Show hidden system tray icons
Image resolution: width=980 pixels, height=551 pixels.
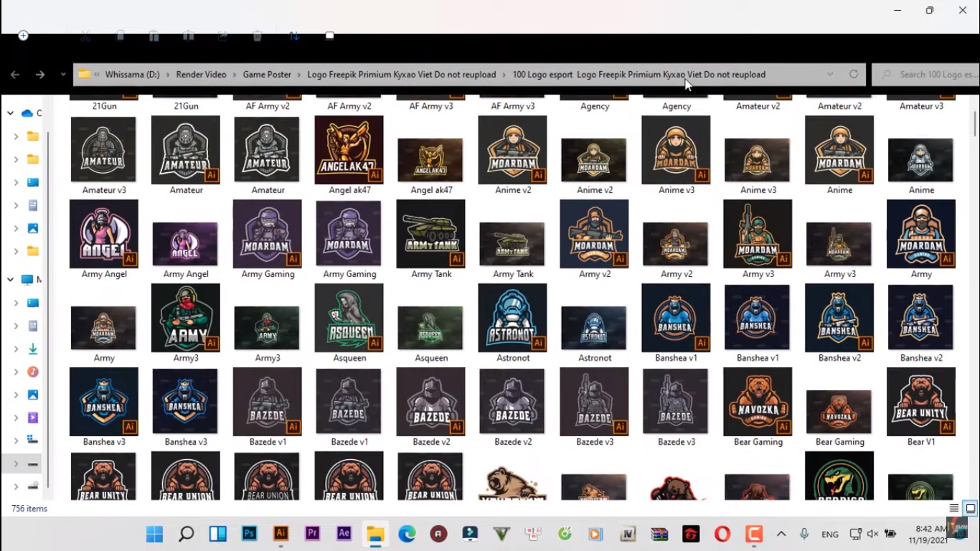[x=781, y=534]
